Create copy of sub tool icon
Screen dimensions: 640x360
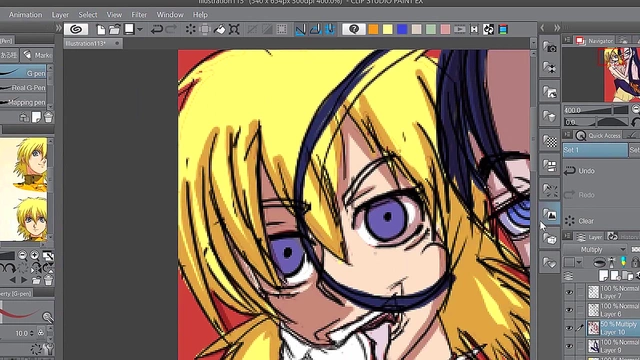click(x=36, y=118)
